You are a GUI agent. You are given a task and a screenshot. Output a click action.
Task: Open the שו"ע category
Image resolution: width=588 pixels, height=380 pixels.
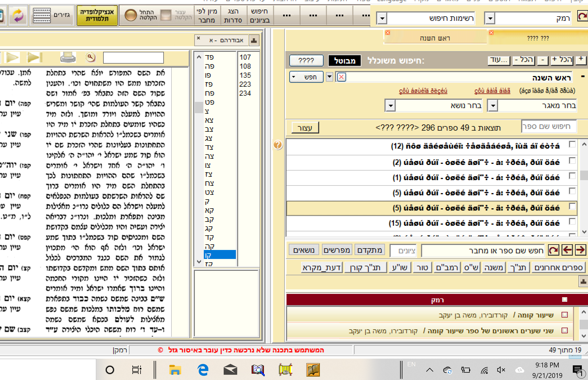pos(400,268)
